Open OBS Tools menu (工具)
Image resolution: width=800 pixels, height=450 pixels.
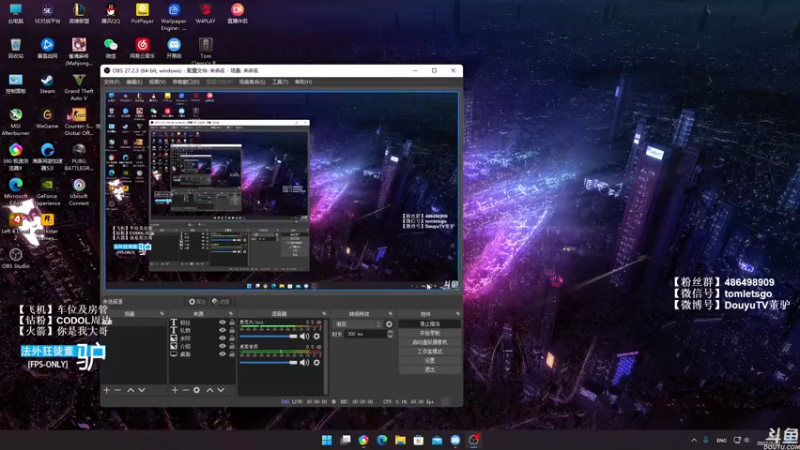point(280,82)
